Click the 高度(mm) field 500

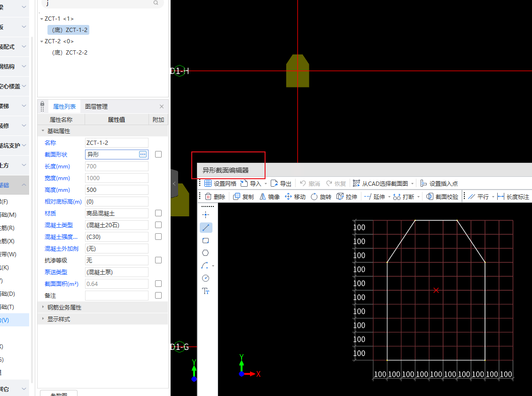[x=117, y=190]
